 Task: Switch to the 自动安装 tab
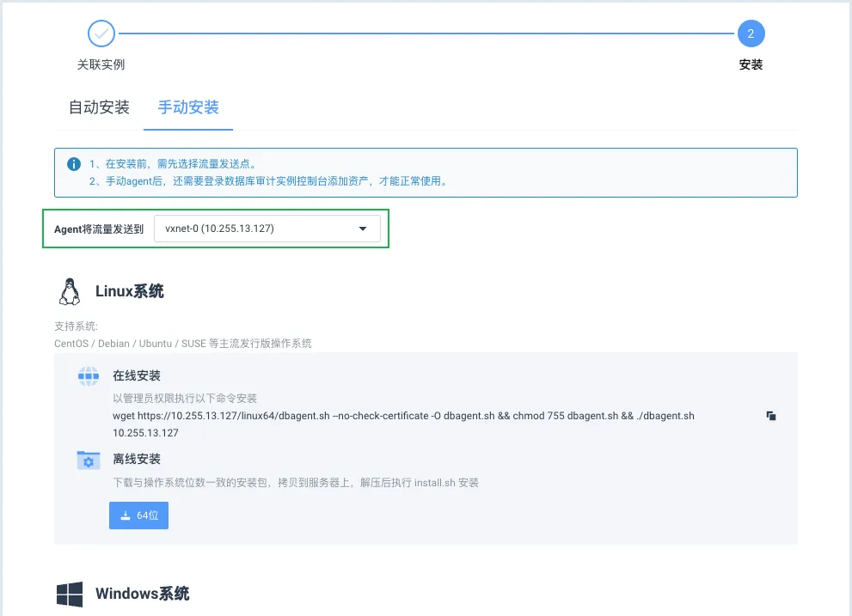coord(99,107)
